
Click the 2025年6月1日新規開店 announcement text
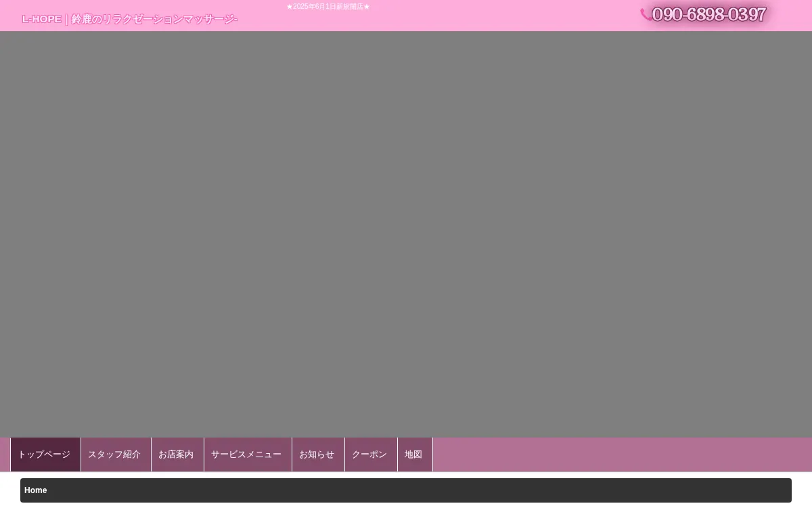pyautogui.click(x=328, y=7)
